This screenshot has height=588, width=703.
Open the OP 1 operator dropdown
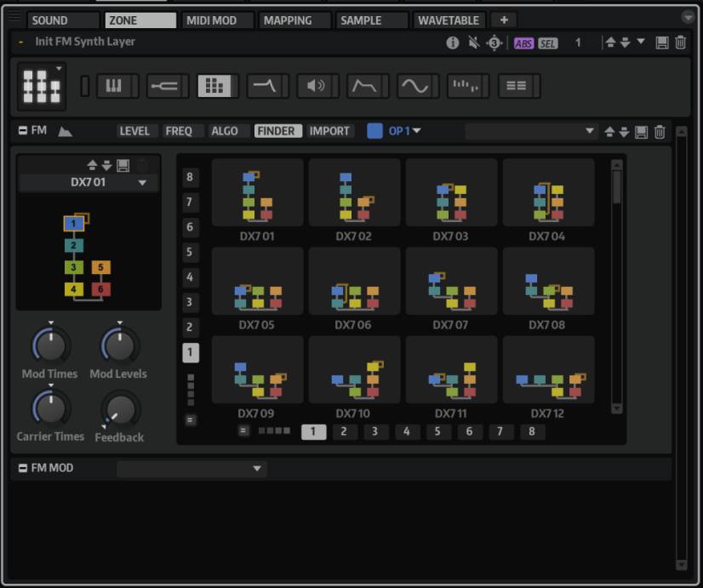(405, 131)
